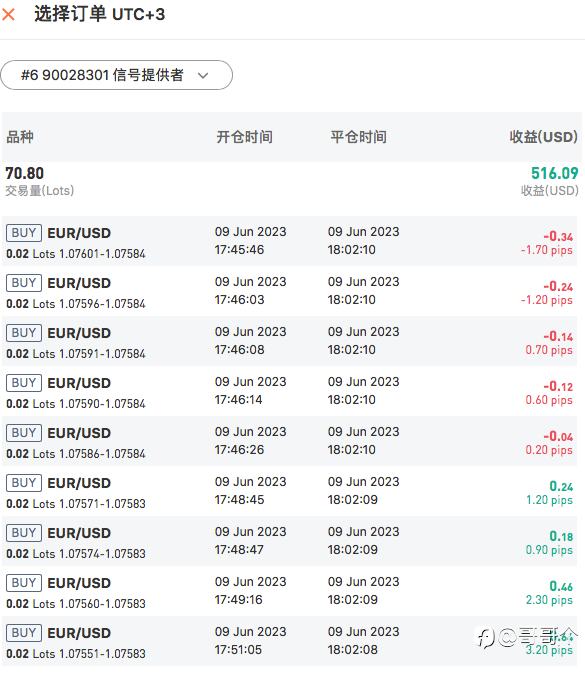This screenshot has width=585, height=674.
Task: Open the #6 90028301 signal provider dropdown
Action: coord(116,75)
